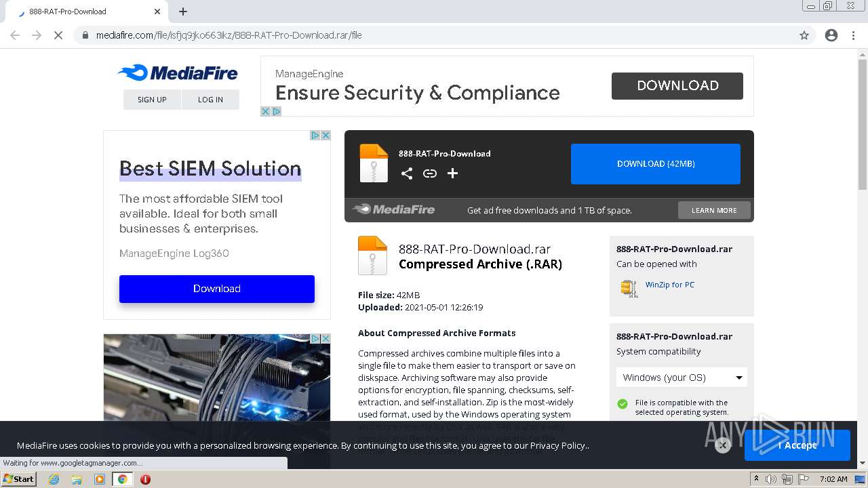Click 'Ensure Security & Compliance' ad text
Image resolution: width=868 pixels, height=488 pixels.
pyautogui.click(x=418, y=93)
